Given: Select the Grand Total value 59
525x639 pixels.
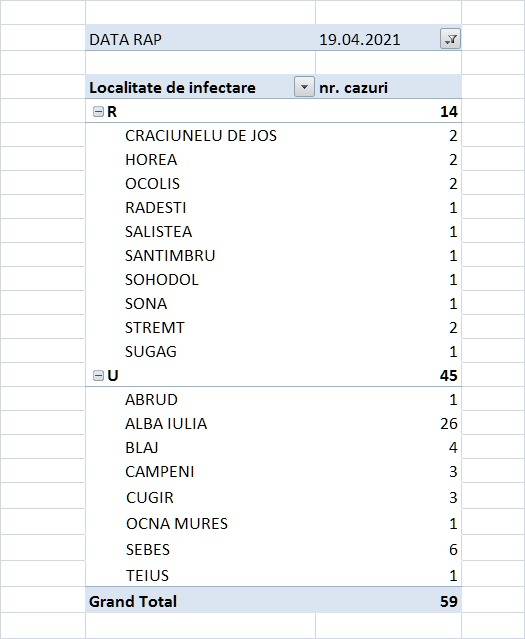Looking at the screenshot, I should pyautogui.click(x=449, y=602).
